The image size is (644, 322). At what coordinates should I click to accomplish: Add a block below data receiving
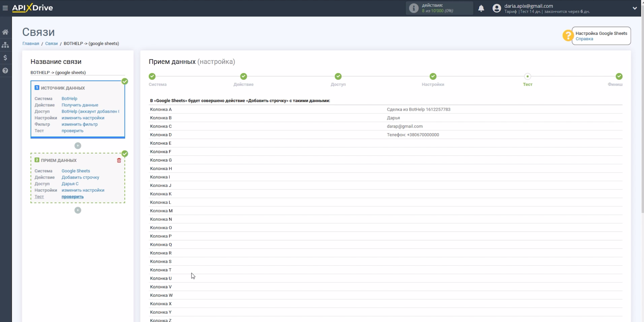point(78,210)
